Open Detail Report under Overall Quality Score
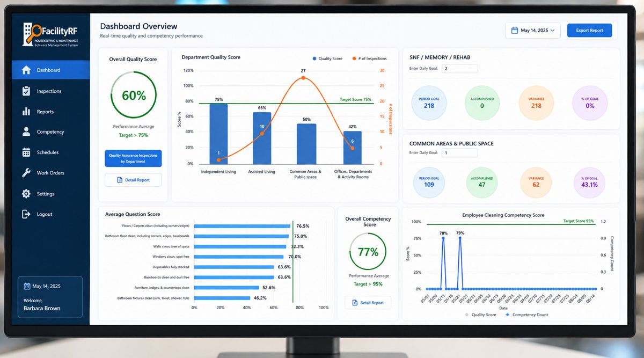Screen dimensions: 644x358 133,180
